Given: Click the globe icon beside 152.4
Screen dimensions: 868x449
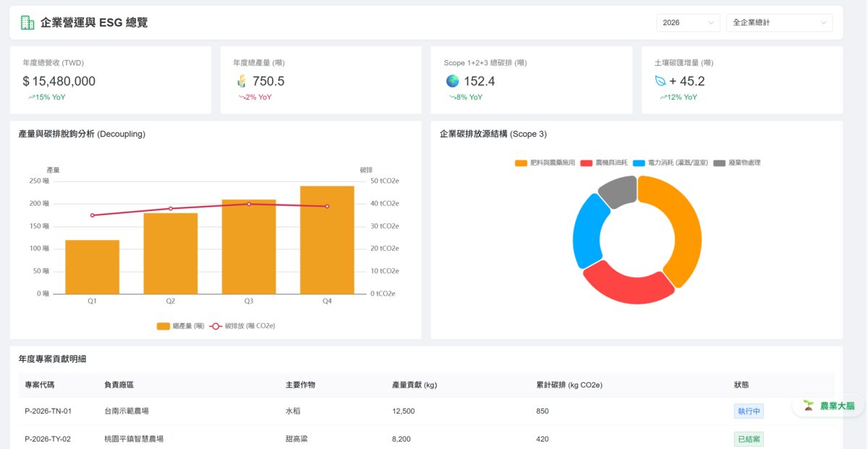Looking at the screenshot, I should point(452,81).
